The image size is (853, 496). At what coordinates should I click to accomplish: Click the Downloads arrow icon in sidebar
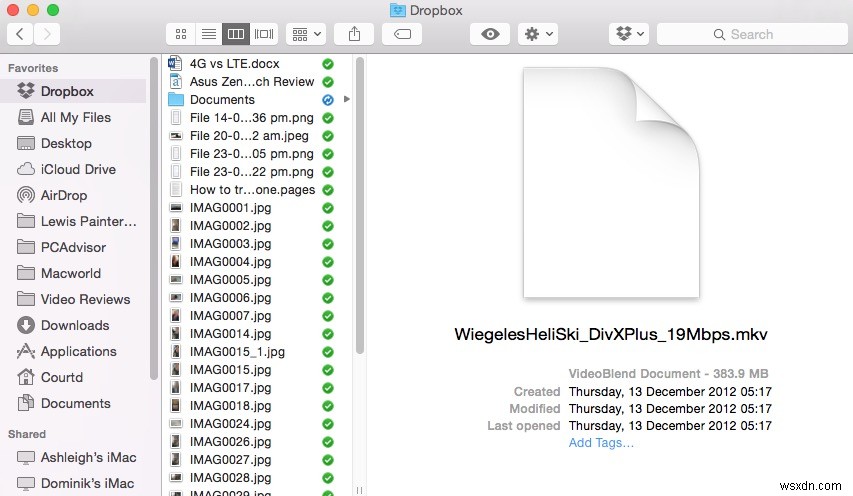26,325
